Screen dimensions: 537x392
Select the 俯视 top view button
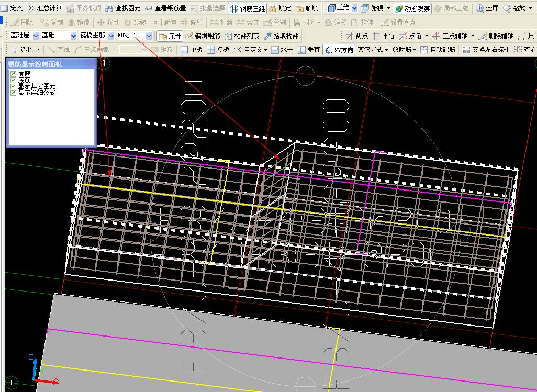(373, 8)
